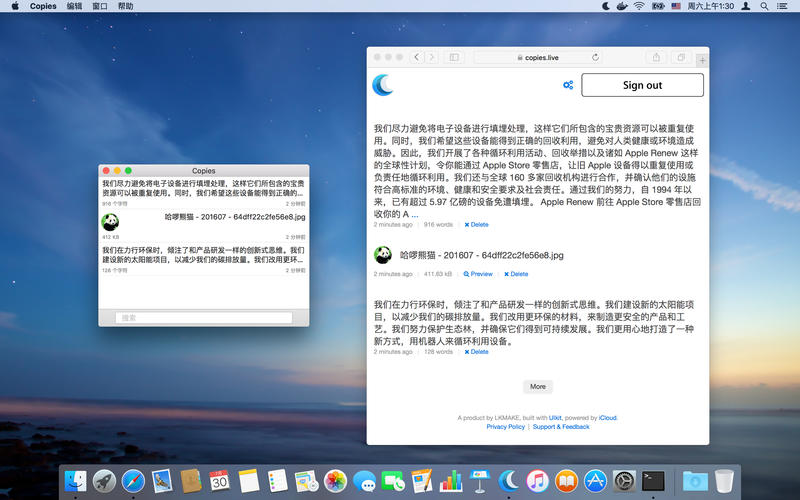The image size is (800, 500).
Task: Open FaceTime from the Dock
Action: 393,481
